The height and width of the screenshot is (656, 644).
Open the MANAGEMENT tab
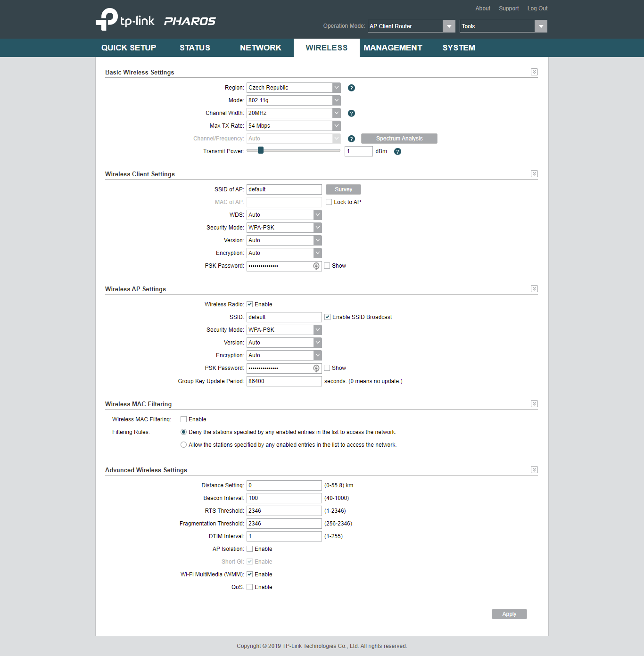point(393,48)
